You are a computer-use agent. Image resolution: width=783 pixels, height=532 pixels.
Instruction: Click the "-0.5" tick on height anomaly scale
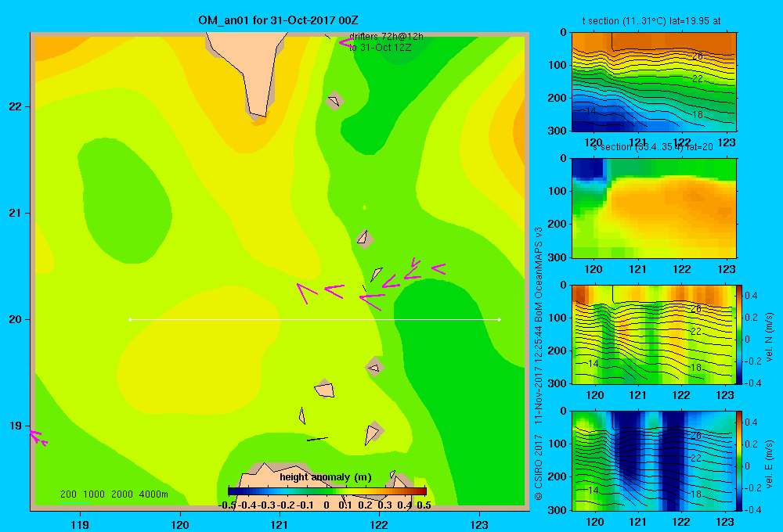[227, 505]
